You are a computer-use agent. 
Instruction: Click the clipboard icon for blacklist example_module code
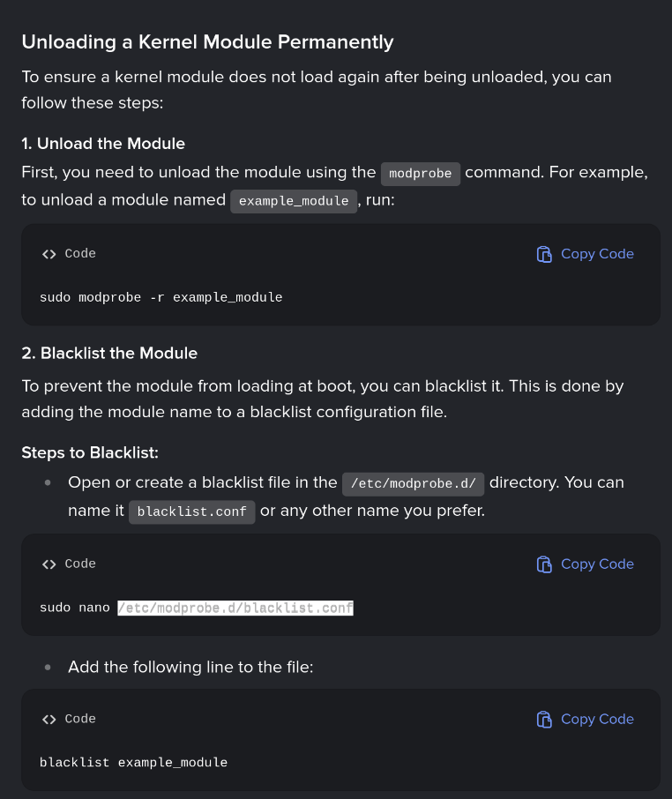tap(544, 719)
